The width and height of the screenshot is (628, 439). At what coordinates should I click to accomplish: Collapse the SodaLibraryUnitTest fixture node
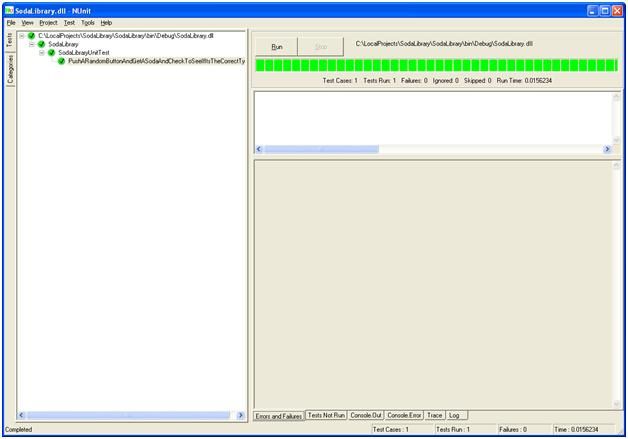pos(42,52)
